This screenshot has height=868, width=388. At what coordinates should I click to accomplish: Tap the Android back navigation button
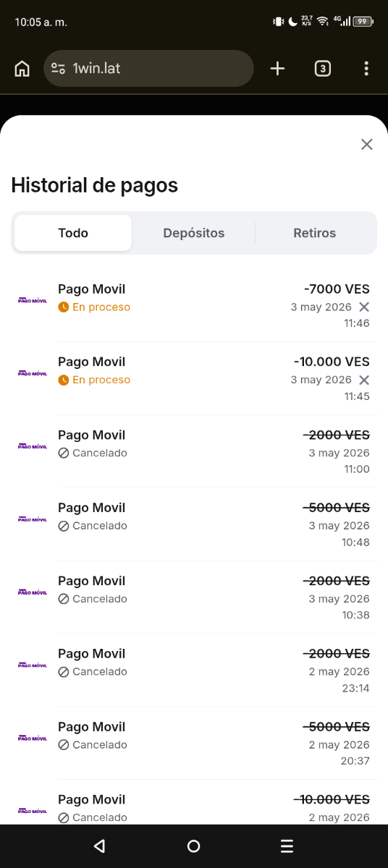99,846
